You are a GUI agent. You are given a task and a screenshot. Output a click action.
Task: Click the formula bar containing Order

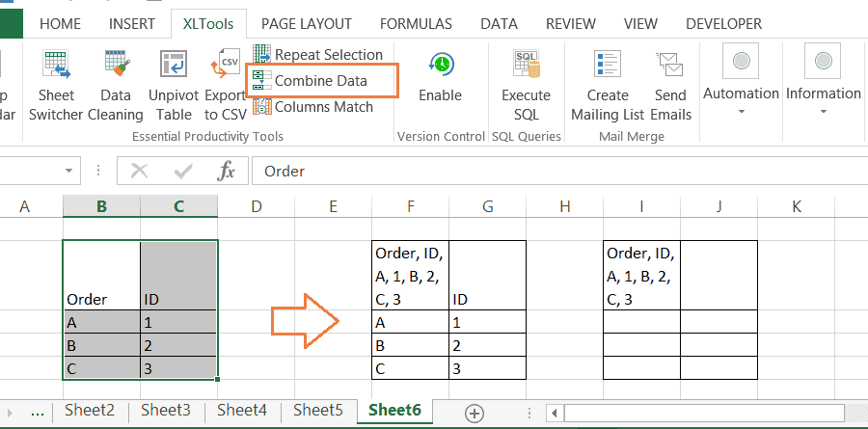(x=559, y=172)
